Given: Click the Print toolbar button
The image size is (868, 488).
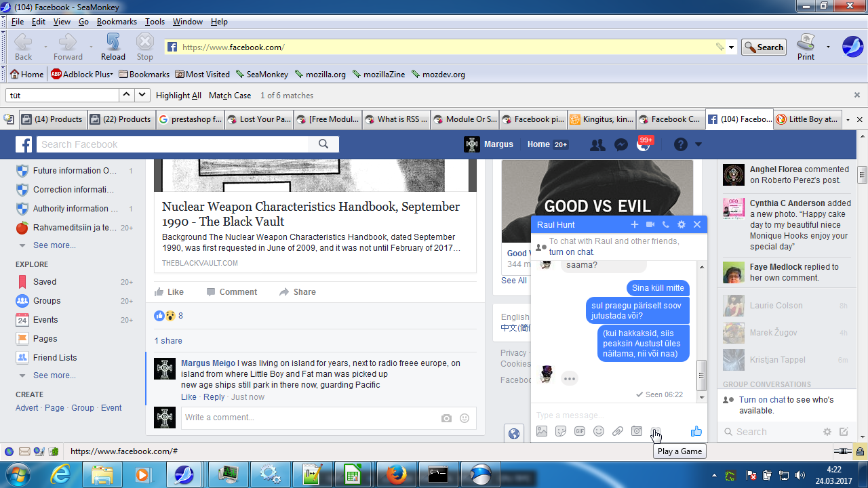Looking at the screenshot, I should tap(806, 47).
